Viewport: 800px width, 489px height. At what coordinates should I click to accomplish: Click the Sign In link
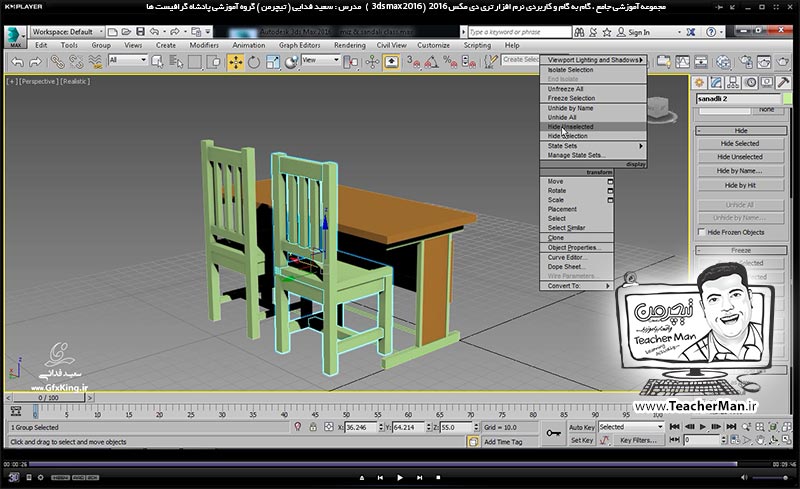click(639, 32)
